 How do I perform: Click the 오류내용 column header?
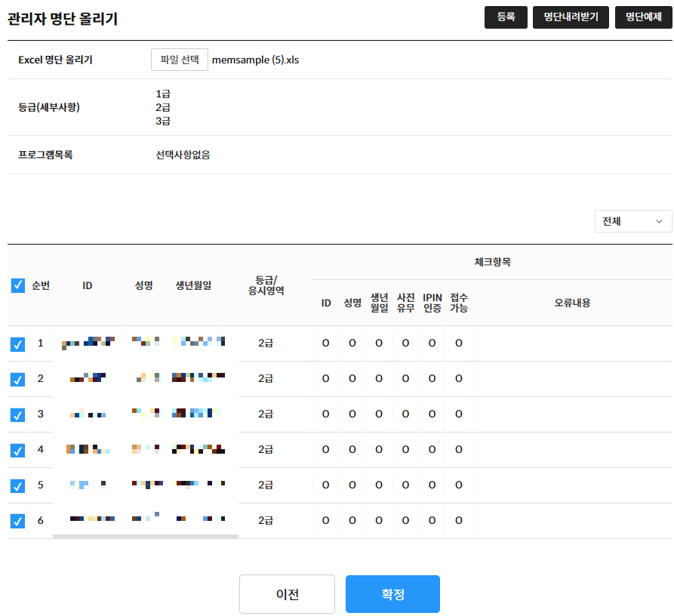(x=572, y=303)
